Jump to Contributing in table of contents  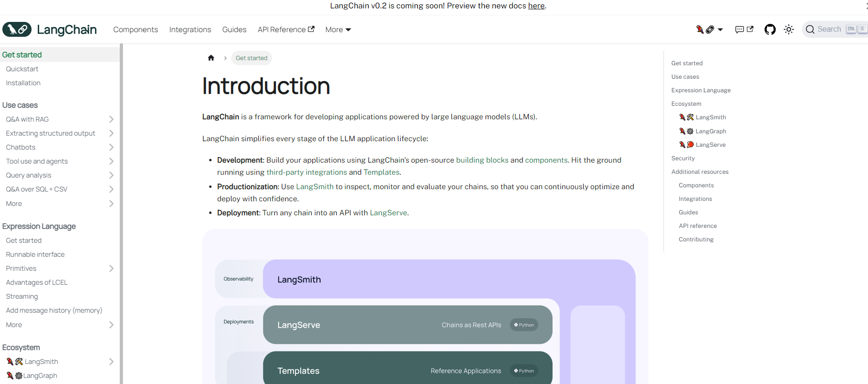click(696, 240)
